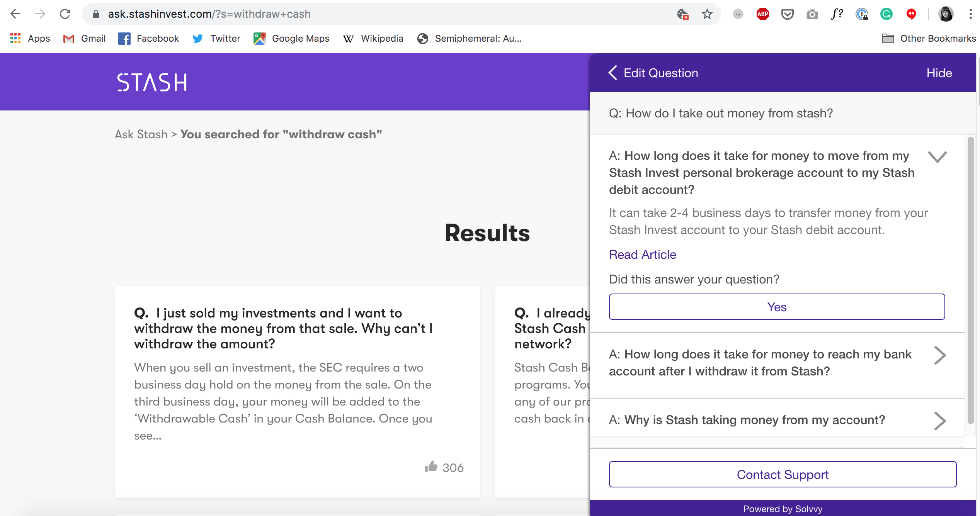Click the STASH logo in header
980x516 pixels.
tap(152, 82)
